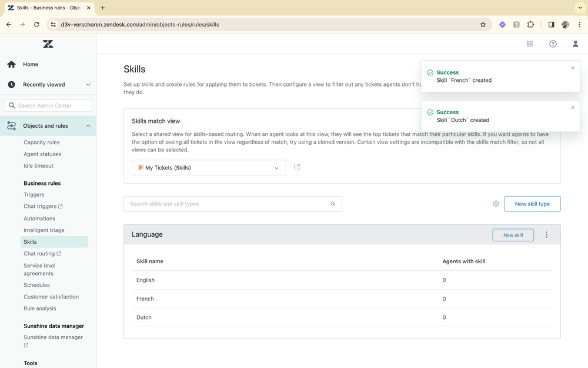The image size is (588, 368).
Task: Click New skill in the Language section
Action: (513, 234)
